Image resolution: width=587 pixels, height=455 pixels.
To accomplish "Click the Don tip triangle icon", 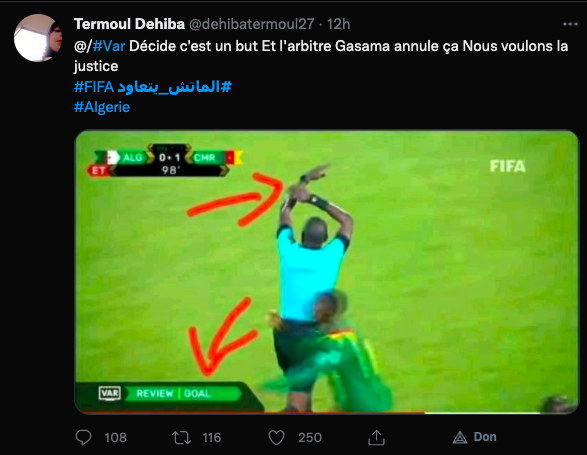I will 460,437.
